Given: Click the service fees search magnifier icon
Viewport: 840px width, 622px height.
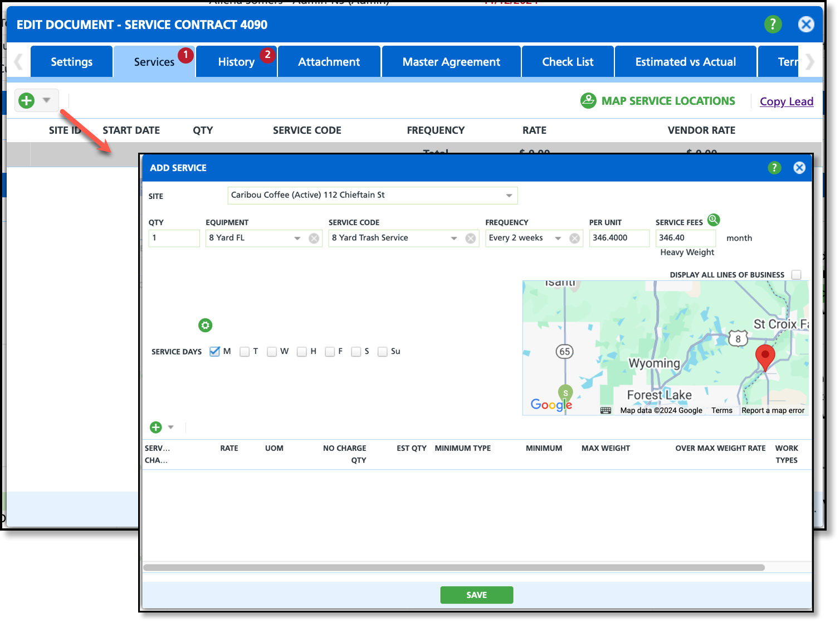Looking at the screenshot, I should coord(714,220).
